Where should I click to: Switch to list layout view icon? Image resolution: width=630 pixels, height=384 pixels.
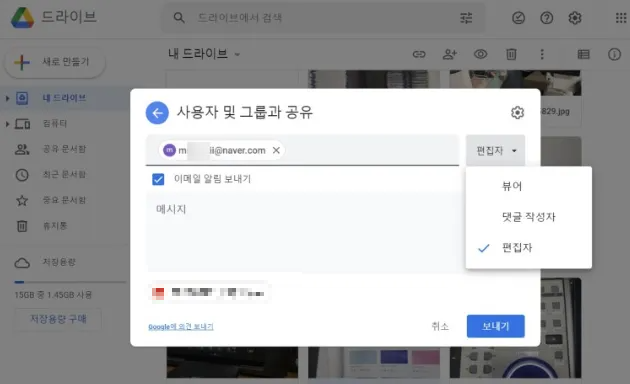tap(583, 54)
